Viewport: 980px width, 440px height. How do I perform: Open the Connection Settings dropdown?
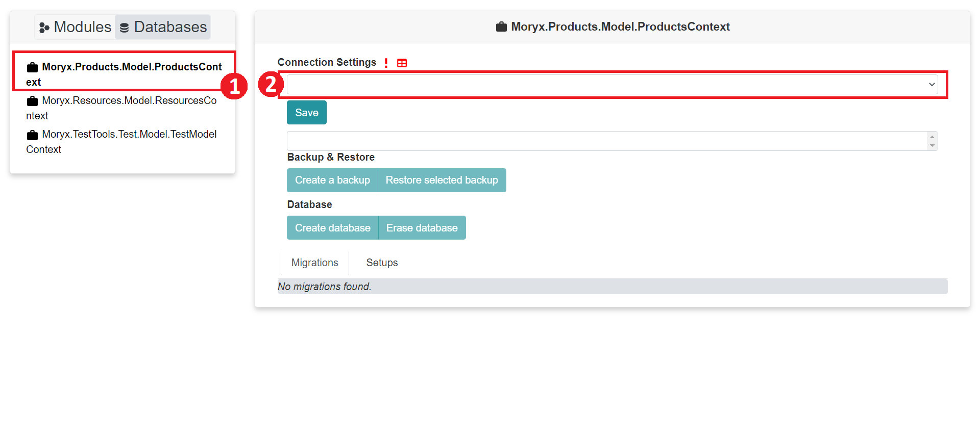(x=612, y=85)
